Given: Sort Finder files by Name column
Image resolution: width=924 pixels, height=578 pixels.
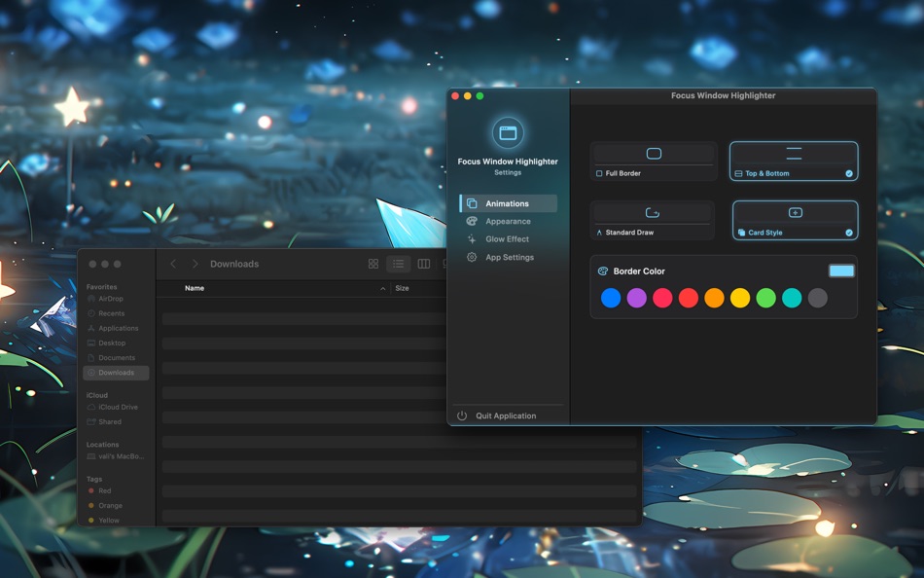Looking at the screenshot, I should pyautogui.click(x=195, y=288).
